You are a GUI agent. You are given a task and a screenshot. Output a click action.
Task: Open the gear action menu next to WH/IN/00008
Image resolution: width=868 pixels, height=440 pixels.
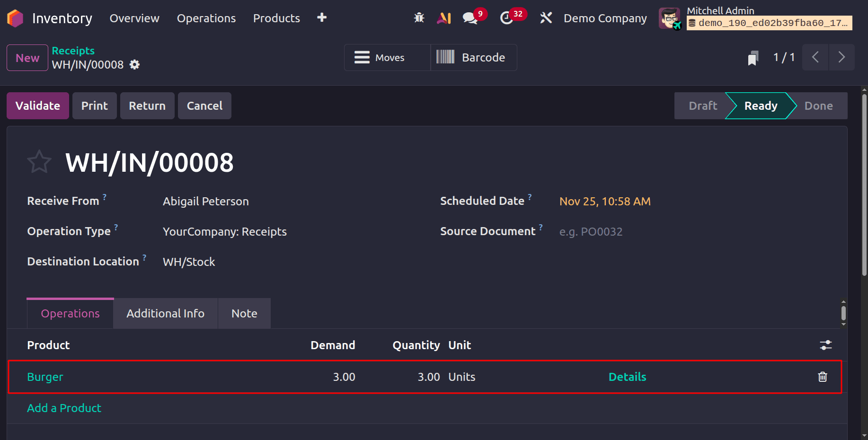[x=134, y=65]
